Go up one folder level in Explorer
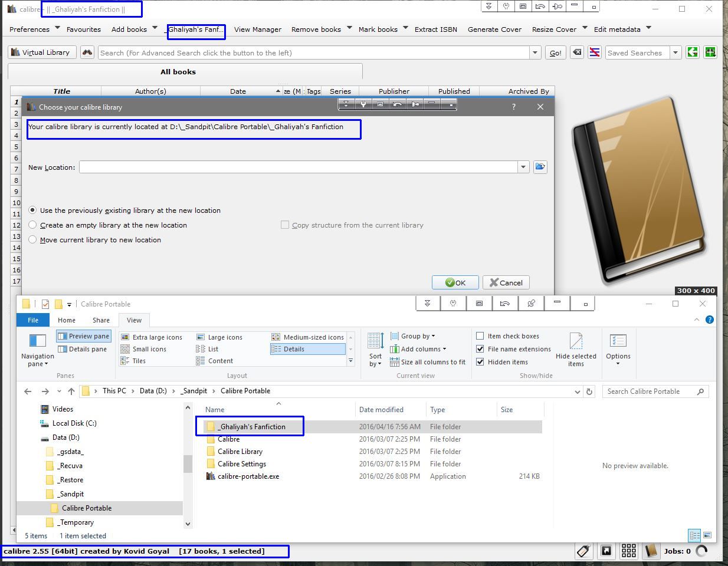The width and height of the screenshot is (728, 566). [71, 391]
